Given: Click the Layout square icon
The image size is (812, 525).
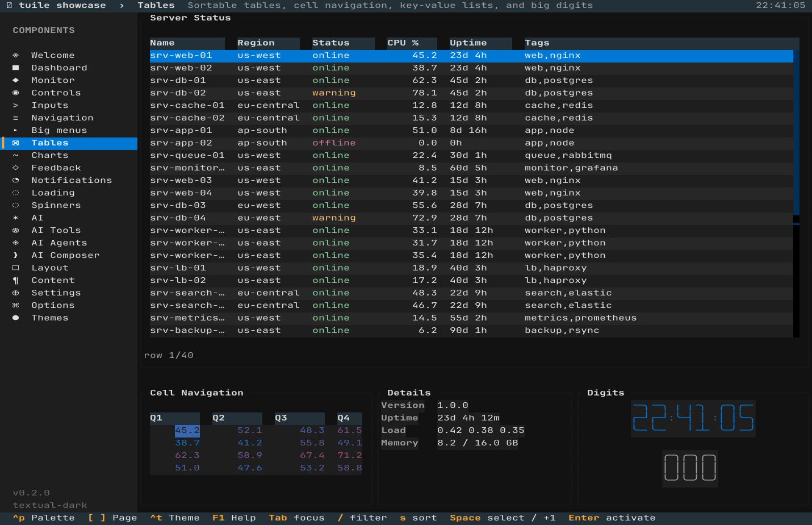Looking at the screenshot, I should coord(15,268).
